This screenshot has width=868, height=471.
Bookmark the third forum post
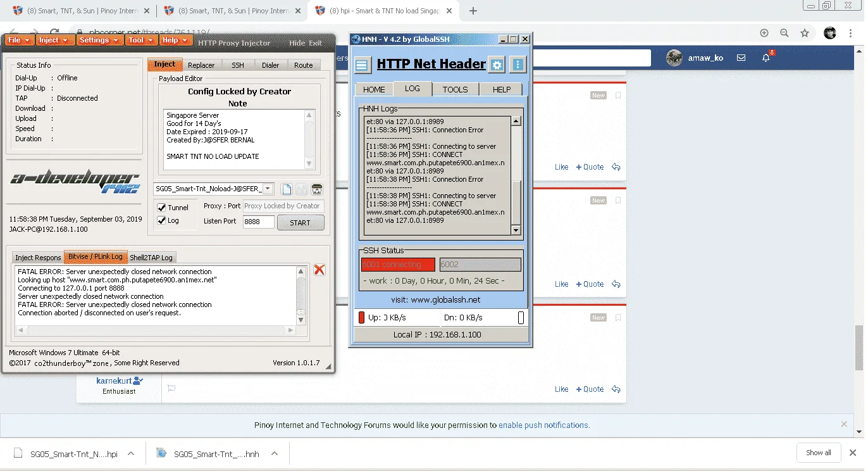pyautogui.click(x=618, y=318)
